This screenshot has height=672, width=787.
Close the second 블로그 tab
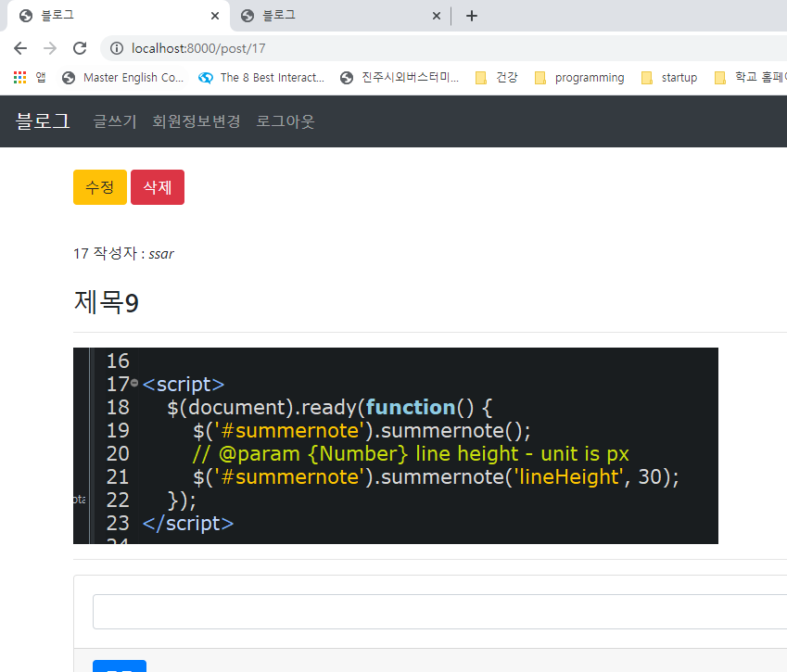click(437, 16)
